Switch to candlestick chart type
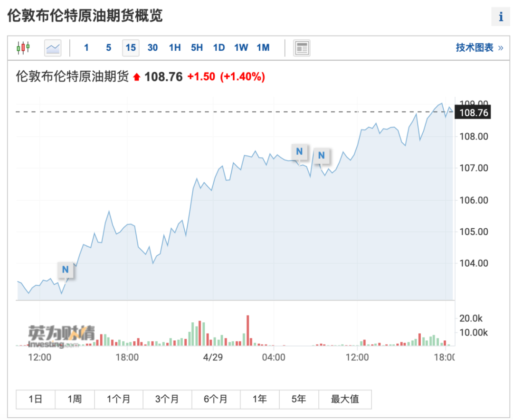Image resolution: width=513 pixels, height=420 pixels. tap(23, 48)
